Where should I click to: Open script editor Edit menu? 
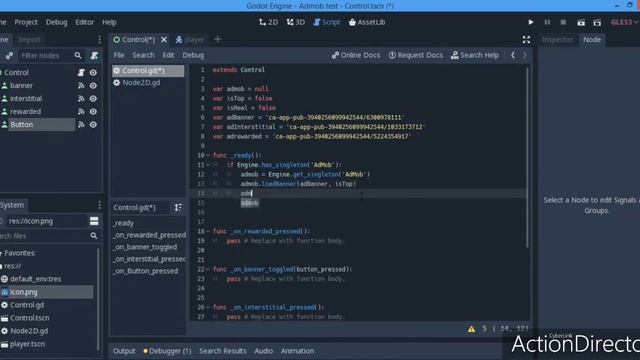(x=168, y=55)
